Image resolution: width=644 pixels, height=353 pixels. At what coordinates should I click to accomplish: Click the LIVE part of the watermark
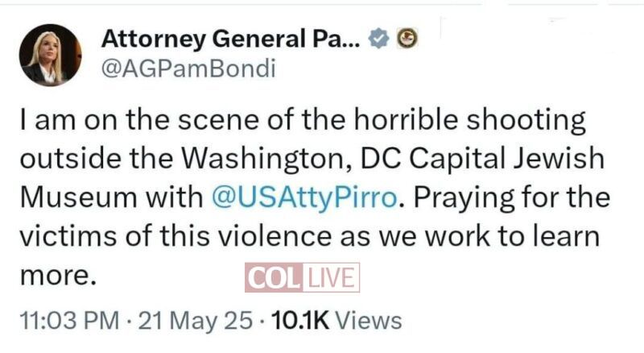coord(330,278)
